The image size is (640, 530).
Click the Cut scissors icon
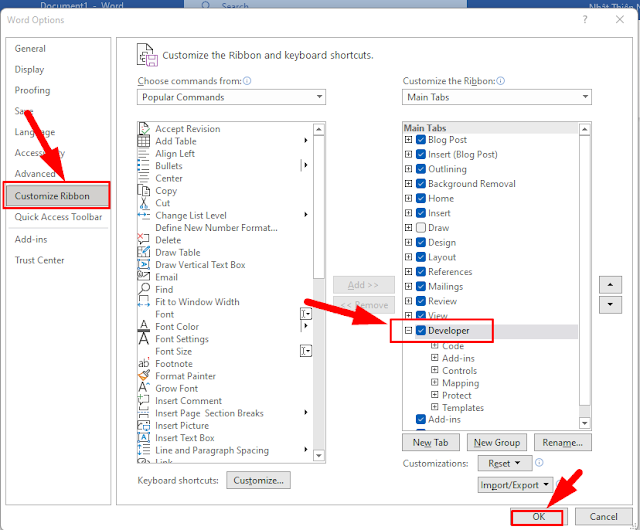[144, 203]
